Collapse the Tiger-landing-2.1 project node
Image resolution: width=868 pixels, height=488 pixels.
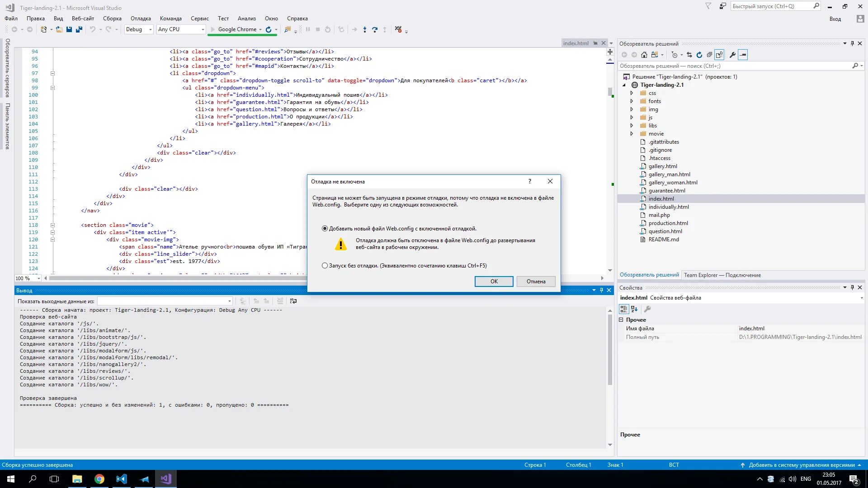tap(624, 85)
